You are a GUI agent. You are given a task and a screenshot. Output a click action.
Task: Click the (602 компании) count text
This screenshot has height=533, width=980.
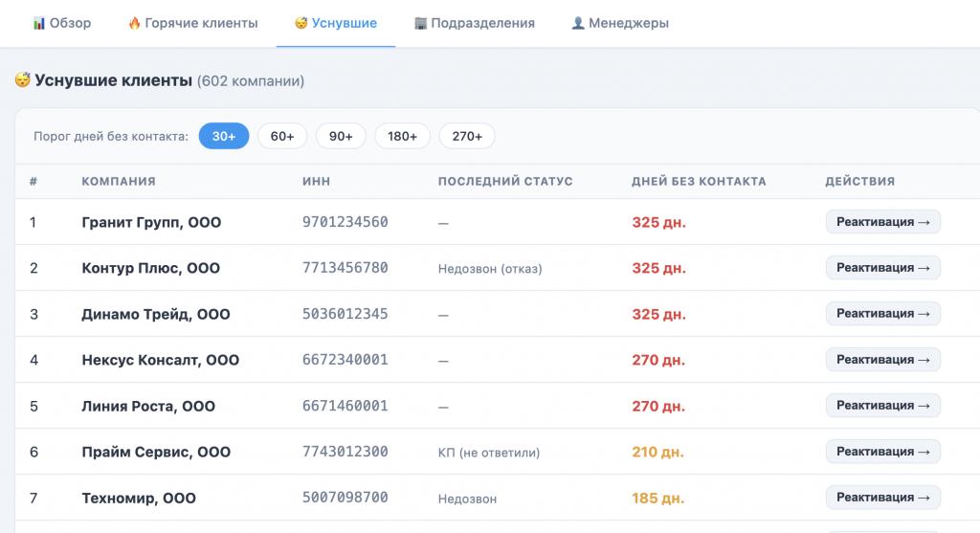[251, 81]
